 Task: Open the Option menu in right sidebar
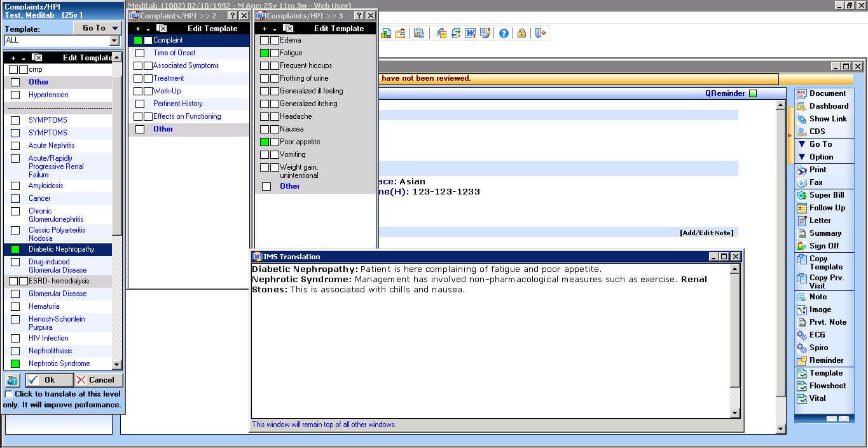(820, 157)
